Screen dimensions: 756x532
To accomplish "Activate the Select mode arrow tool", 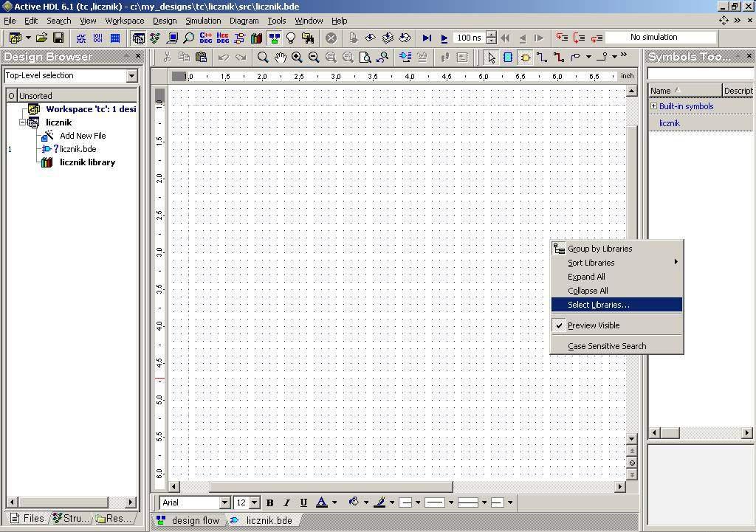I will [x=491, y=58].
